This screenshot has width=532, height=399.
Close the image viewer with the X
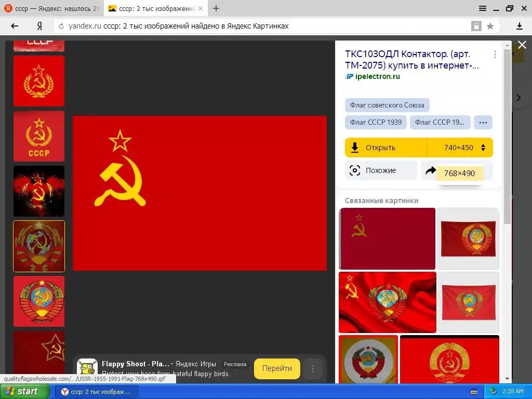pyautogui.click(x=522, y=45)
